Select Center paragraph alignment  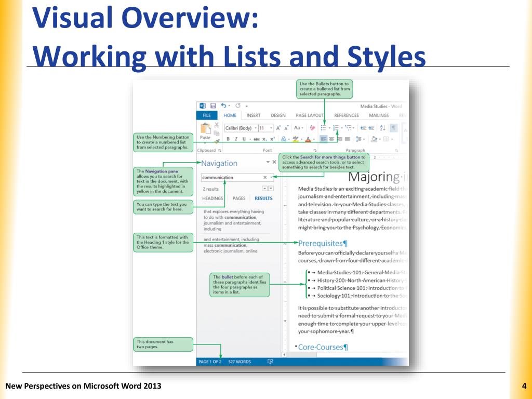click(x=331, y=139)
